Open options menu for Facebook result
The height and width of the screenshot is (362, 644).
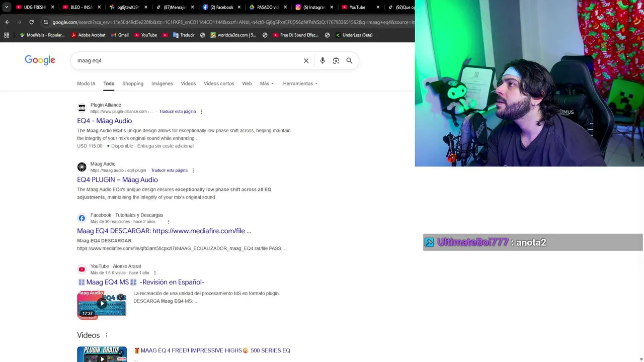pos(169,222)
